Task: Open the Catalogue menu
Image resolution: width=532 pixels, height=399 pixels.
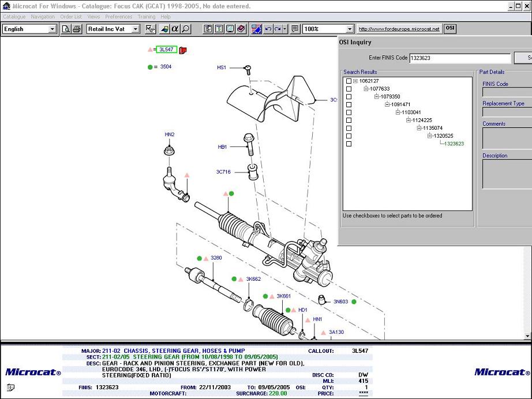Action: [x=14, y=17]
